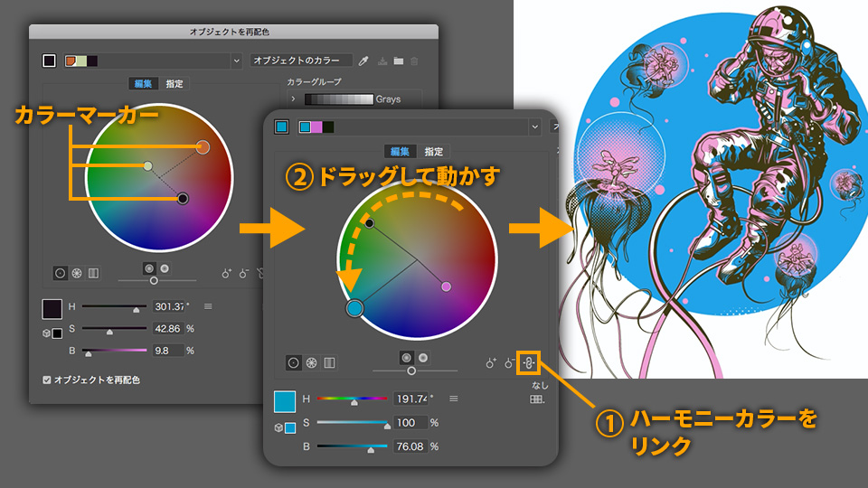Image resolution: width=868 pixels, height=488 pixels.
Task: Click the H value field showing 301.37
Action: 169,306
